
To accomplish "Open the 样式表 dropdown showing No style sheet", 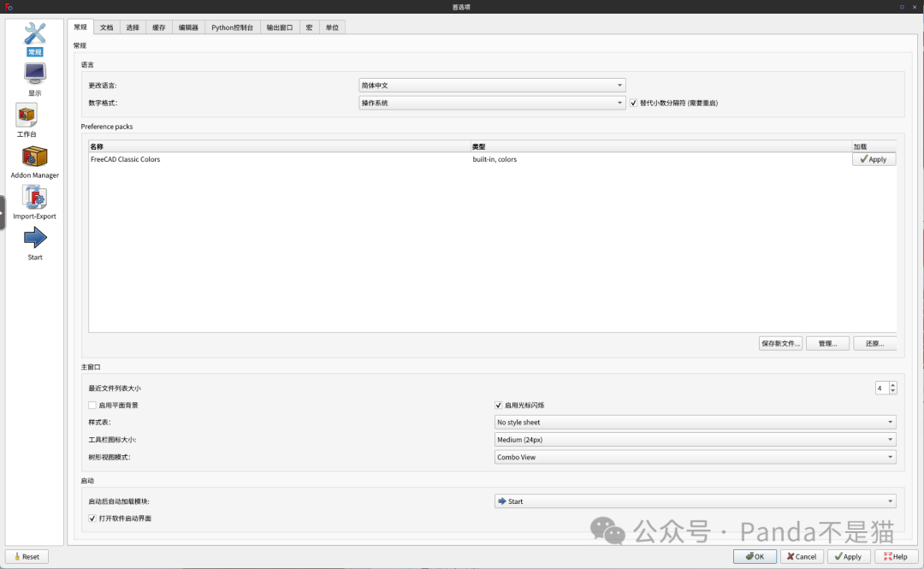I will coord(696,422).
